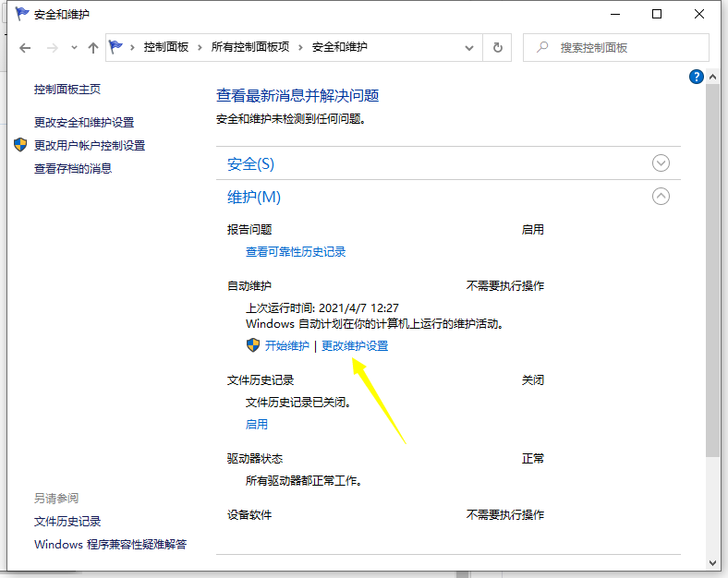Select 安全和维护 breadcrumb segment
Viewport: 728px width, 578px height.
pos(340,47)
